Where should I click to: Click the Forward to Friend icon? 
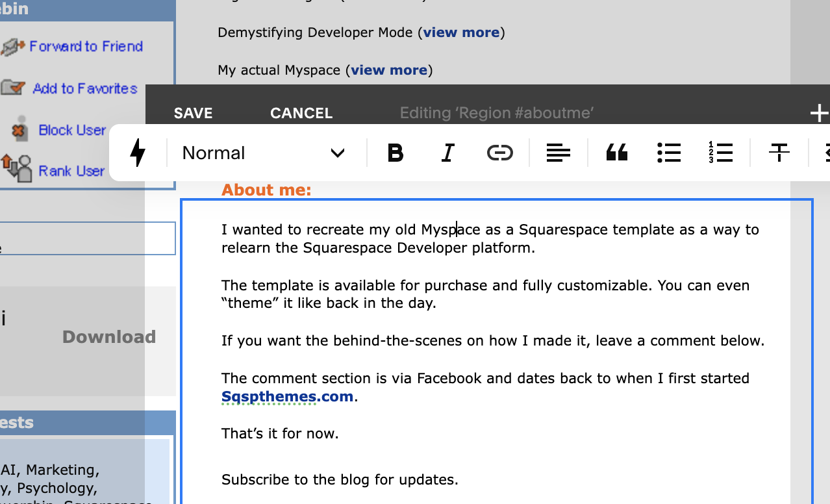[x=13, y=47]
